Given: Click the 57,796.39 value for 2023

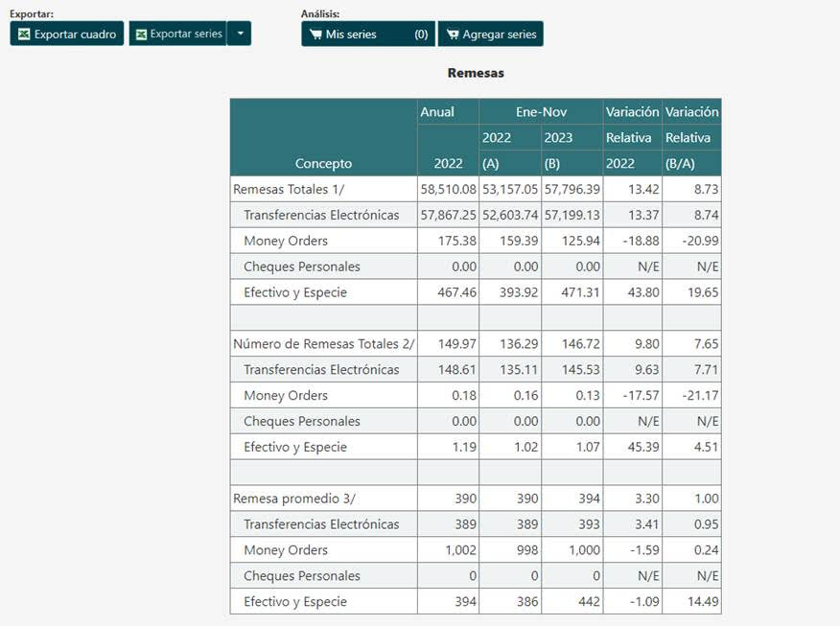Looking at the screenshot, I should pos(572,190).
